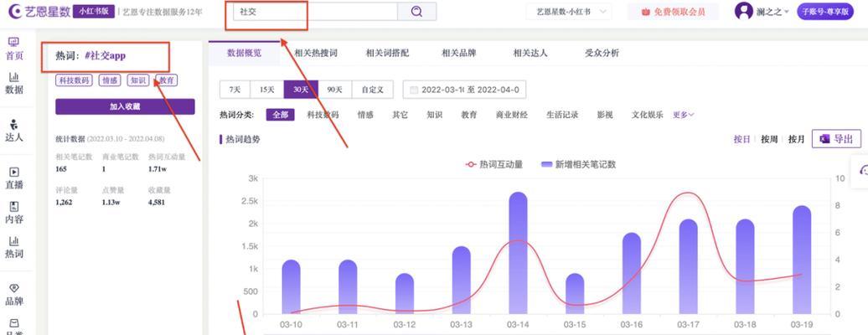Screen dimensions: 868x335
Task: Click the 热词互动量 value 1.71w
Action: coord(158,169)
